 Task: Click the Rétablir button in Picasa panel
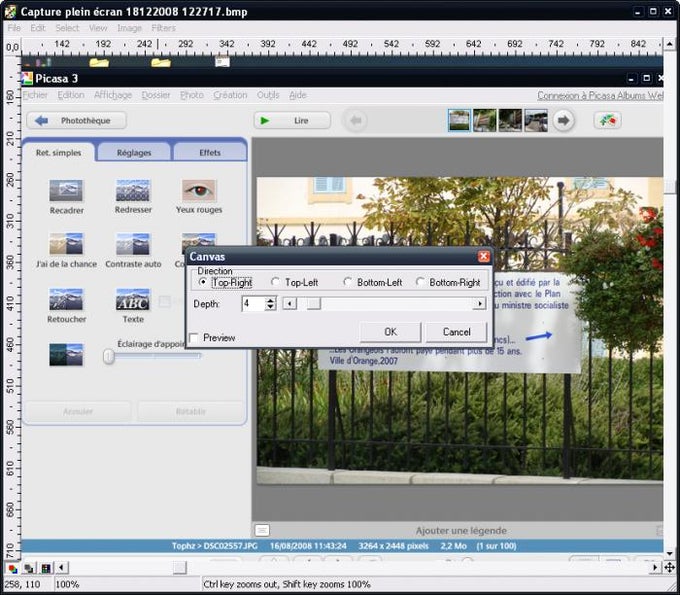tap(191, 411)
